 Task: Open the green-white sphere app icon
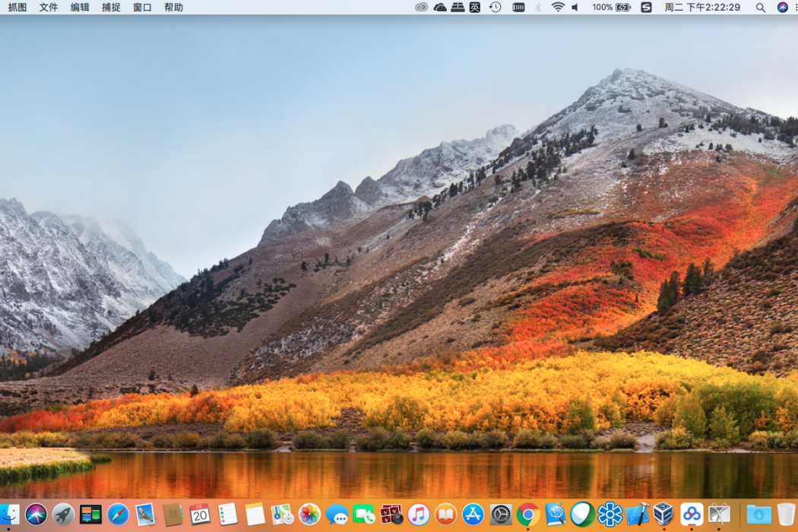coord(582,515)
